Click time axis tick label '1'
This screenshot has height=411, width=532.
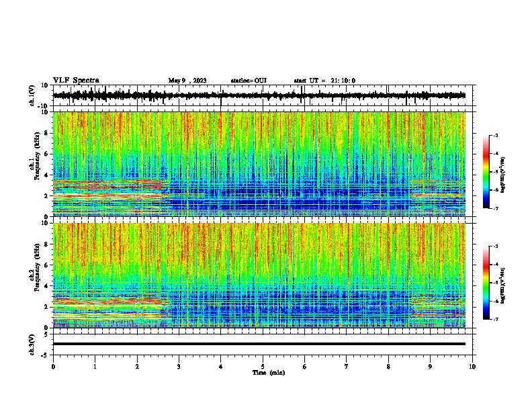(x=95, y=367)
